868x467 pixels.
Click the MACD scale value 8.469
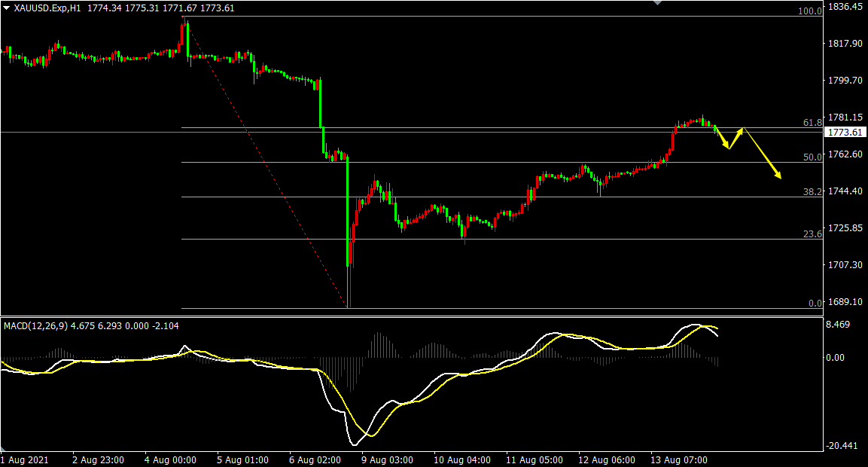click(839, 325)
